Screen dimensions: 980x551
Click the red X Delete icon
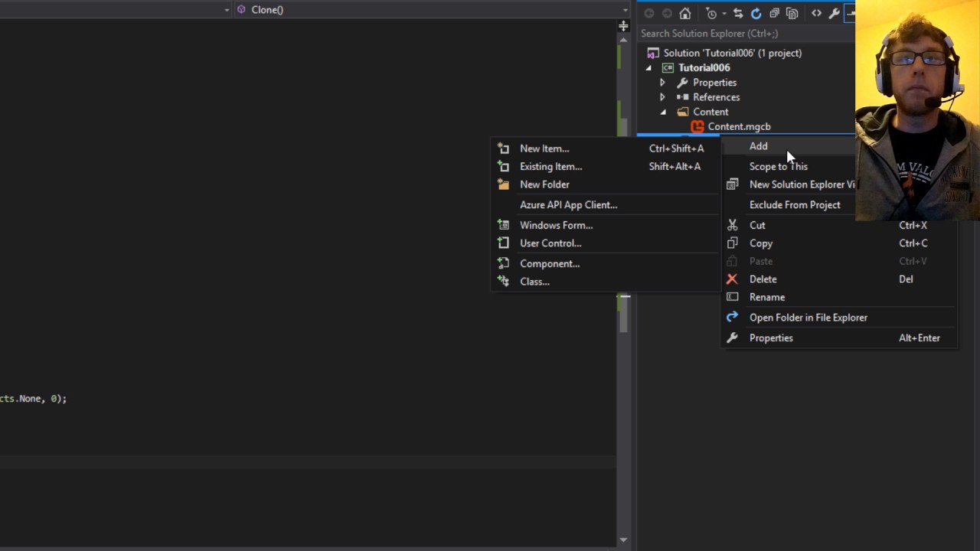click(732, 279)
